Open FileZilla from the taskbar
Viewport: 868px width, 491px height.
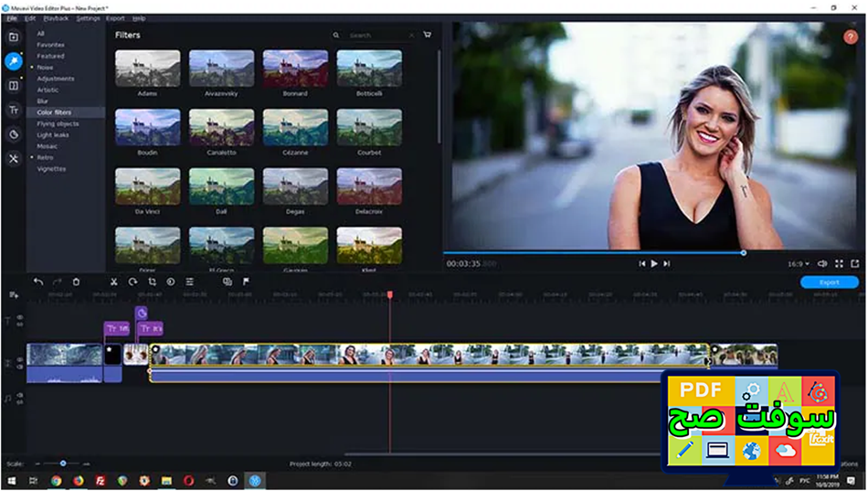pos(101,481)
